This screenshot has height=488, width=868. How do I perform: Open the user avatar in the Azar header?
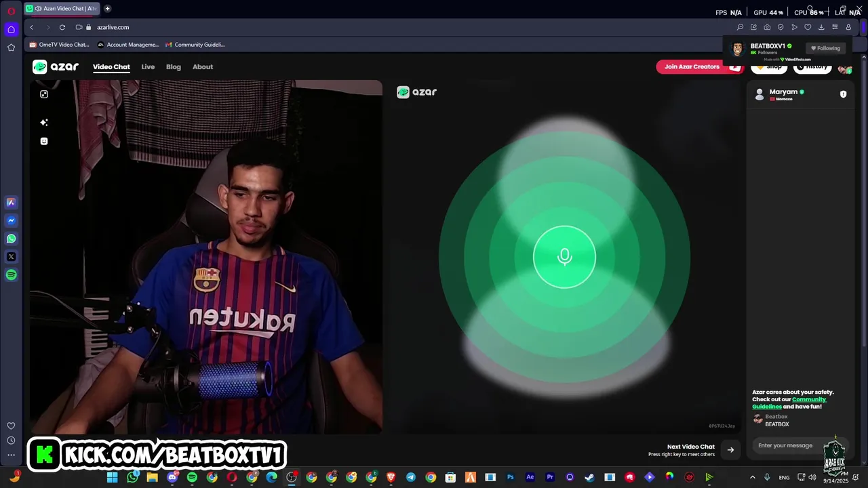844,68
